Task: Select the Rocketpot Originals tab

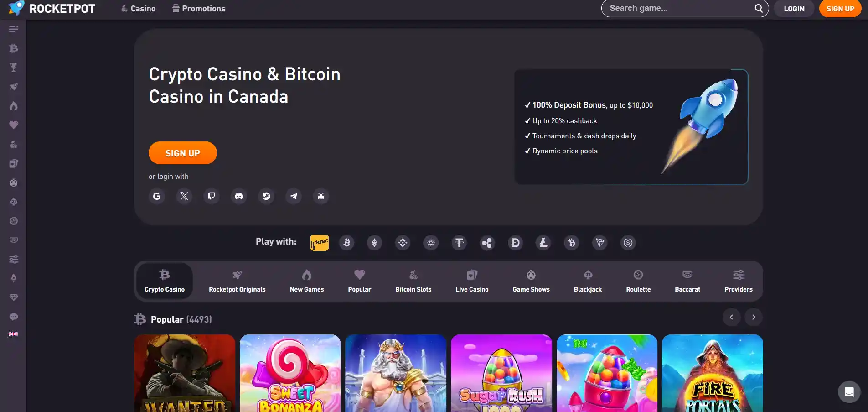Action: (x=237, y=281)
